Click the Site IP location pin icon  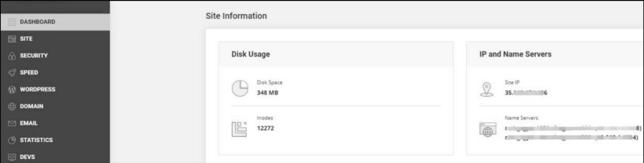point(486,89)
